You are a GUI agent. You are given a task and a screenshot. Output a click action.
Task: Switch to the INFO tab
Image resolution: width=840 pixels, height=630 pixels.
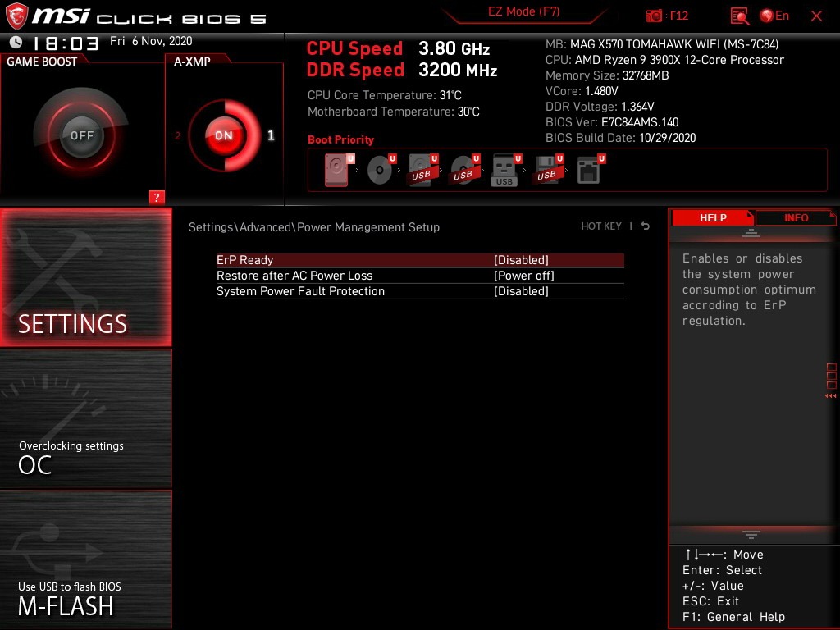click(796, 217)
